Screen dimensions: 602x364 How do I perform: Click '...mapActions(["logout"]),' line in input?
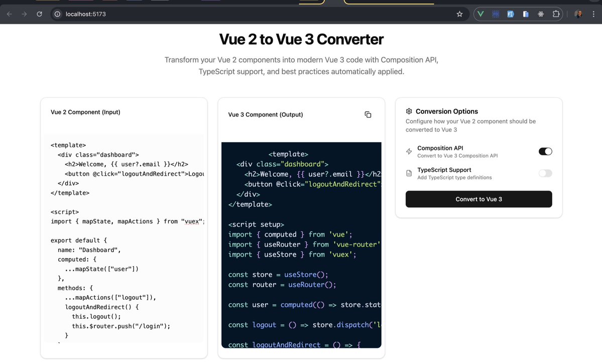110,298
